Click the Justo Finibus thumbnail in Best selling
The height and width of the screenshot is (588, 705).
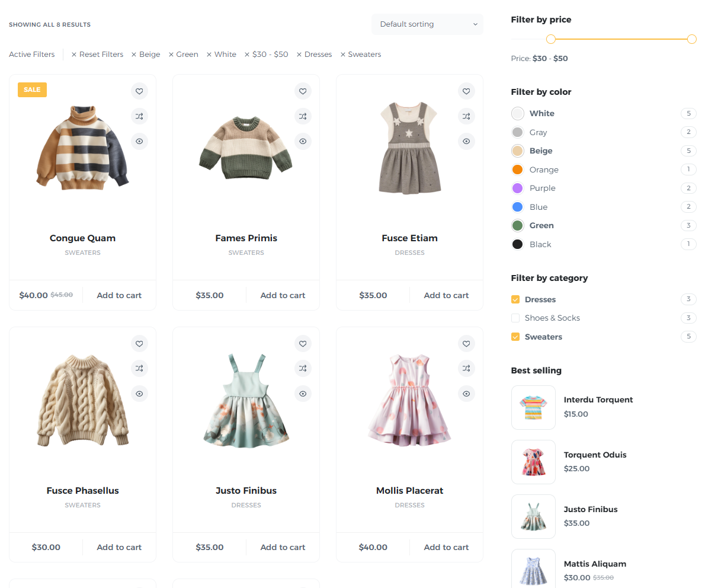[533, 516]
